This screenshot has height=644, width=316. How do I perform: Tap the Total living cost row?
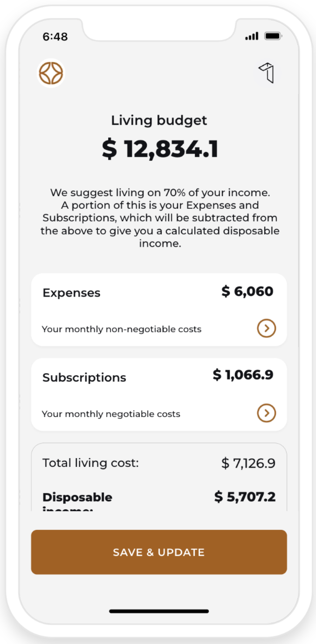[159, 463]
